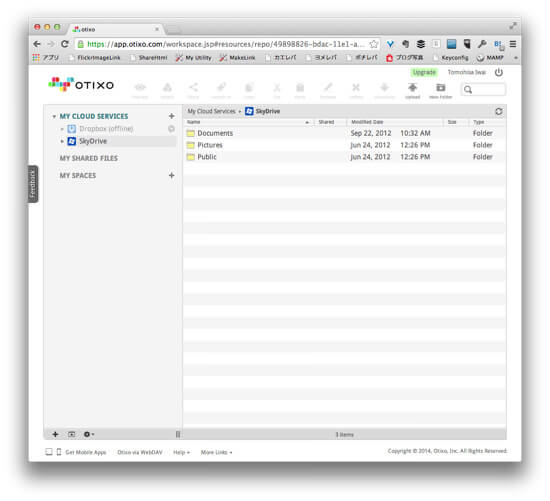Screen dimensions: 550x501
Task: Click the Preview eye icon in toolbar
Action: pyautogui.click(x=140, y=87)
